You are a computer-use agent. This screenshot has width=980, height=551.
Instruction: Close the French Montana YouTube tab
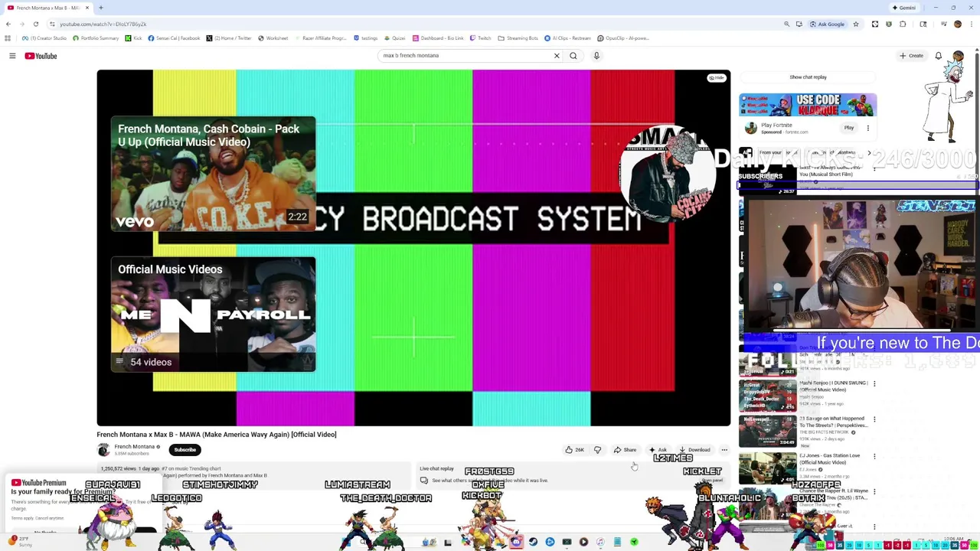point(87,8)
